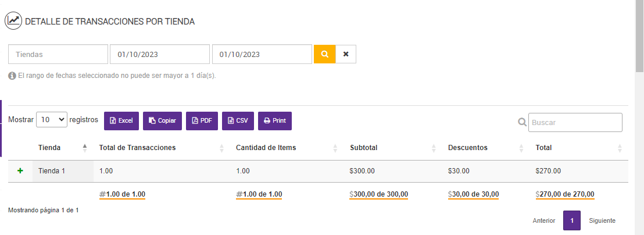The width and height of the screenshot is (644, 235).
Task: Clear filters with the X button
Action: 346,54
